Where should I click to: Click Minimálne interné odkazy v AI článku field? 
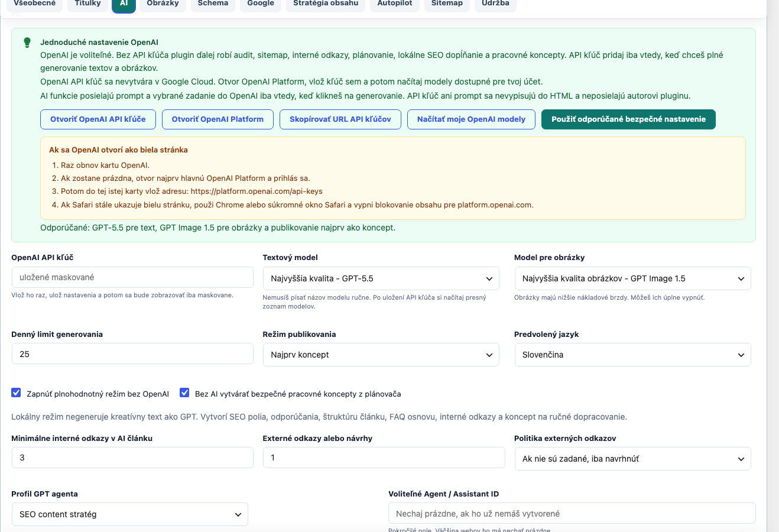[x=132, y=458]
